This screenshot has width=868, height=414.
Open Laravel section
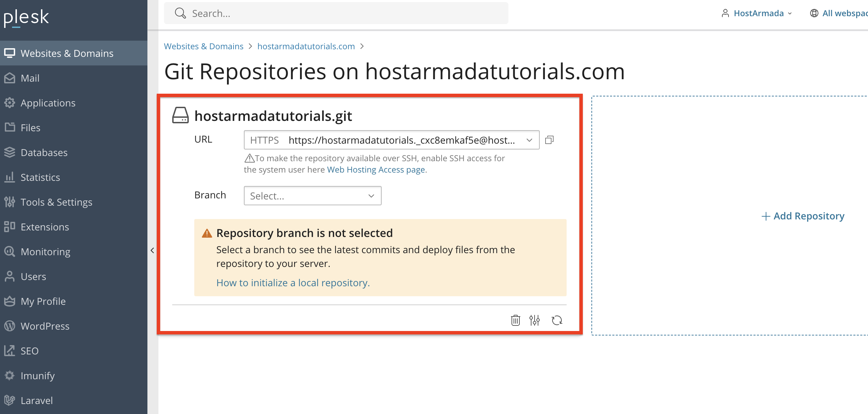click(74, 401)
